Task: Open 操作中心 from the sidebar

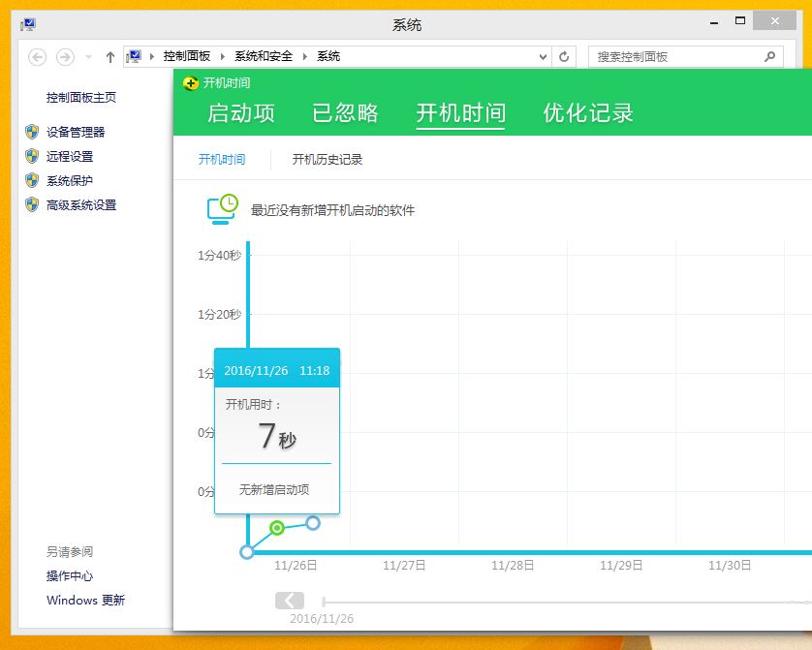Action: [x=68, y=577]
